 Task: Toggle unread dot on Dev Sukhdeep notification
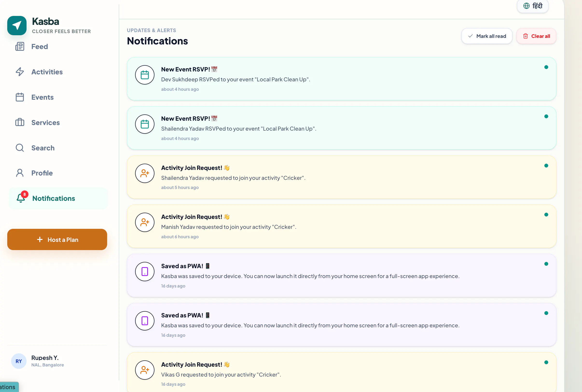tap(546, 67)
